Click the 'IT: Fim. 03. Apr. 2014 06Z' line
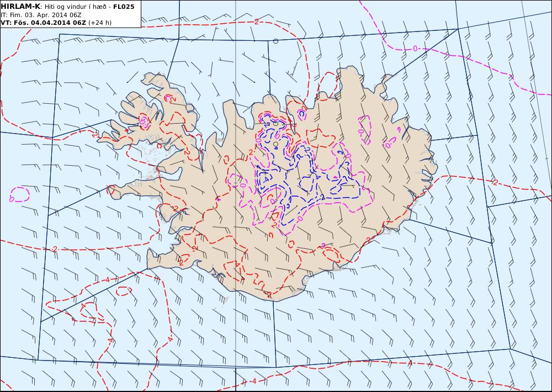Viewport: 552px width, 392px height. tap(41, 15)
